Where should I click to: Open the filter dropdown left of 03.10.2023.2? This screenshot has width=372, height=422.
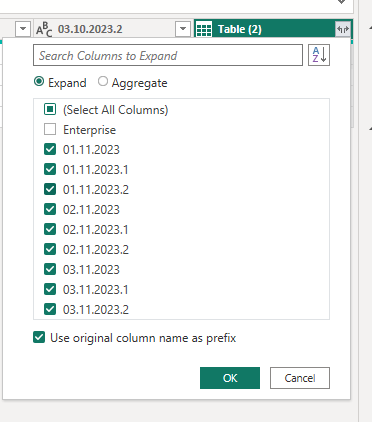point(23,29)
